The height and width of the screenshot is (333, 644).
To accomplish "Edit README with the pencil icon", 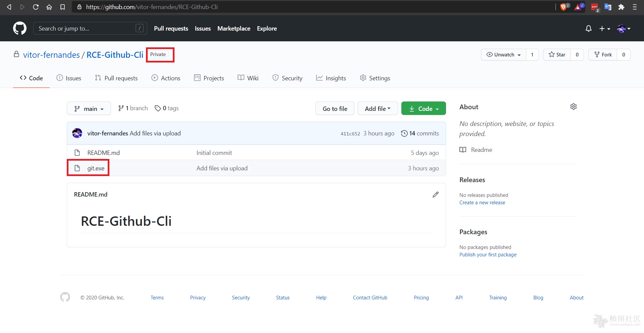I will 435,195.
